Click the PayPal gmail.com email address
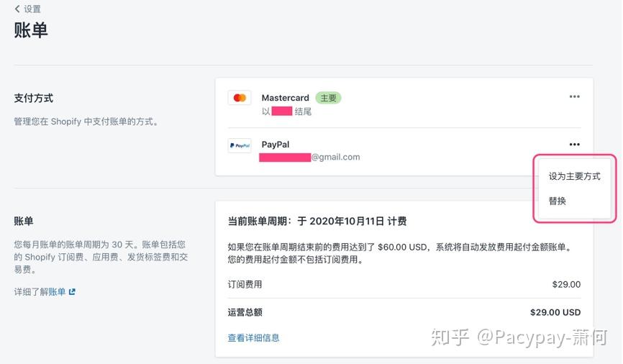The image size is (623, 364). coord(335,157)
